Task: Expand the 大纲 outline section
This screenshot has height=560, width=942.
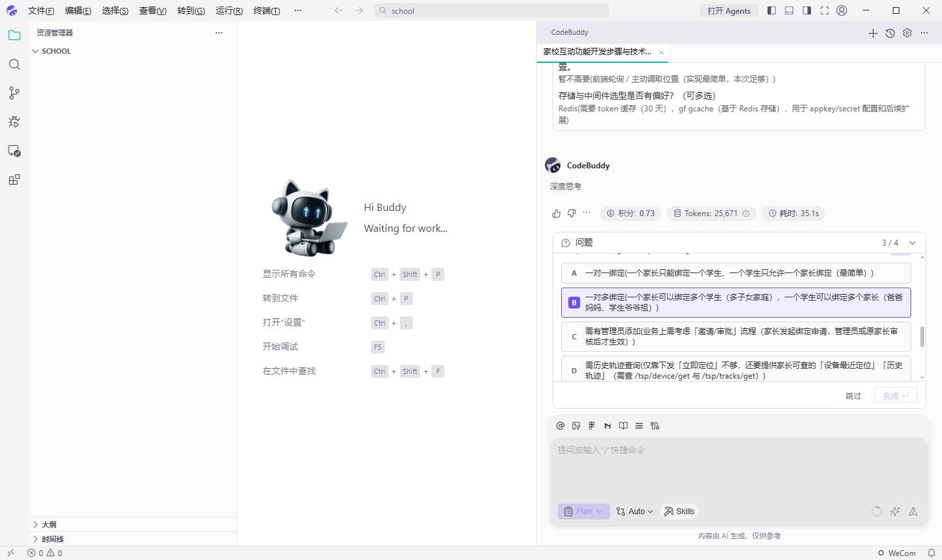Action: point(132,525)
